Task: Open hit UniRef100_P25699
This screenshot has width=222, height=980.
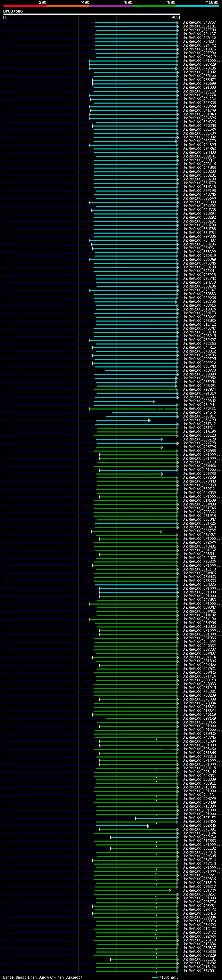Action: click(x=199, y=84)
